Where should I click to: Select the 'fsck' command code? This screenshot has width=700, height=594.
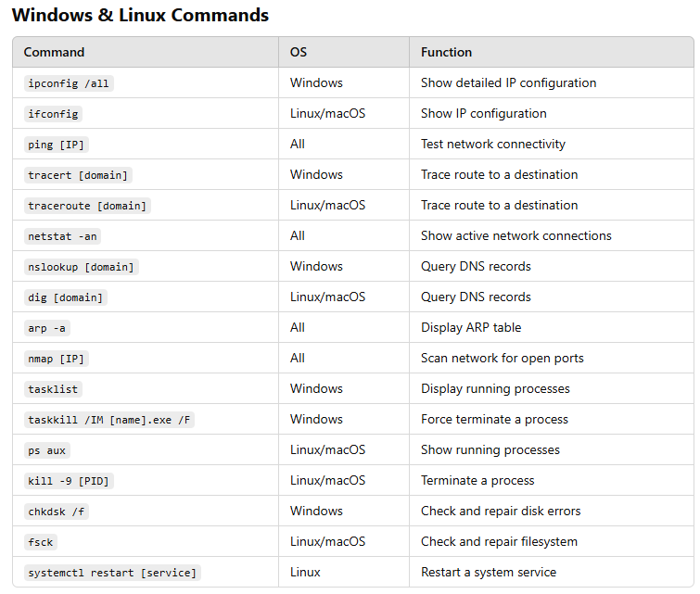41,542
